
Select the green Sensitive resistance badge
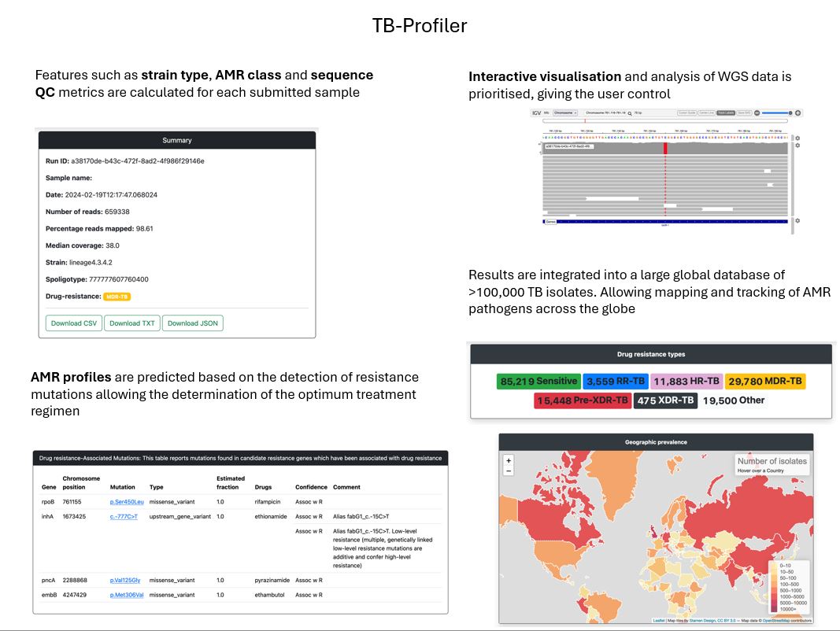click(x=538, y=381)
